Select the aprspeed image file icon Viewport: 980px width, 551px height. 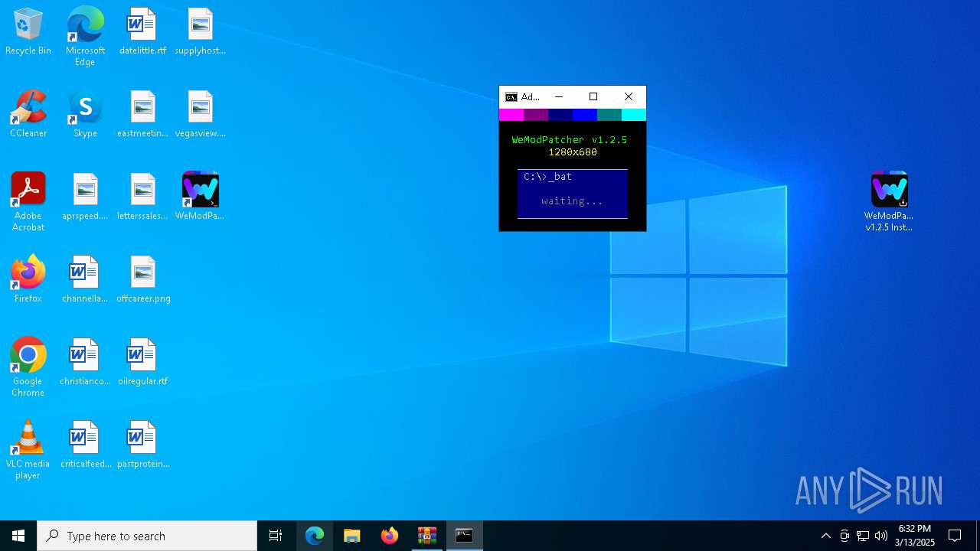pos(85,197)
